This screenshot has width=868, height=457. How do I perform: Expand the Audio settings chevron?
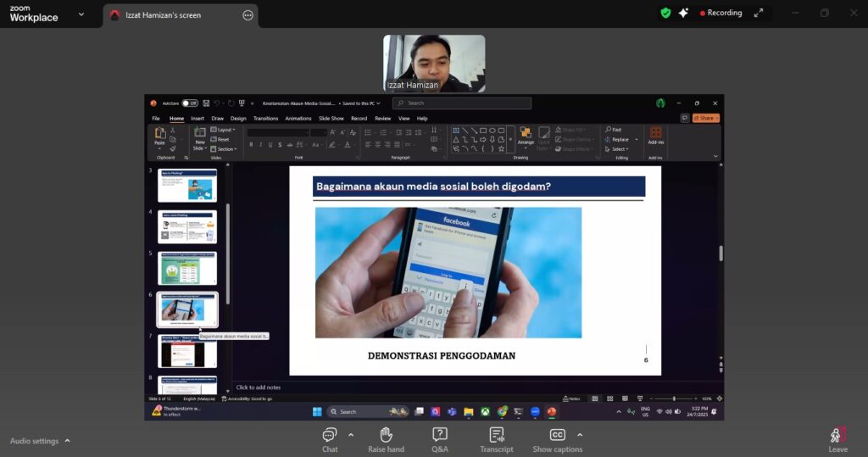[68, 441]
